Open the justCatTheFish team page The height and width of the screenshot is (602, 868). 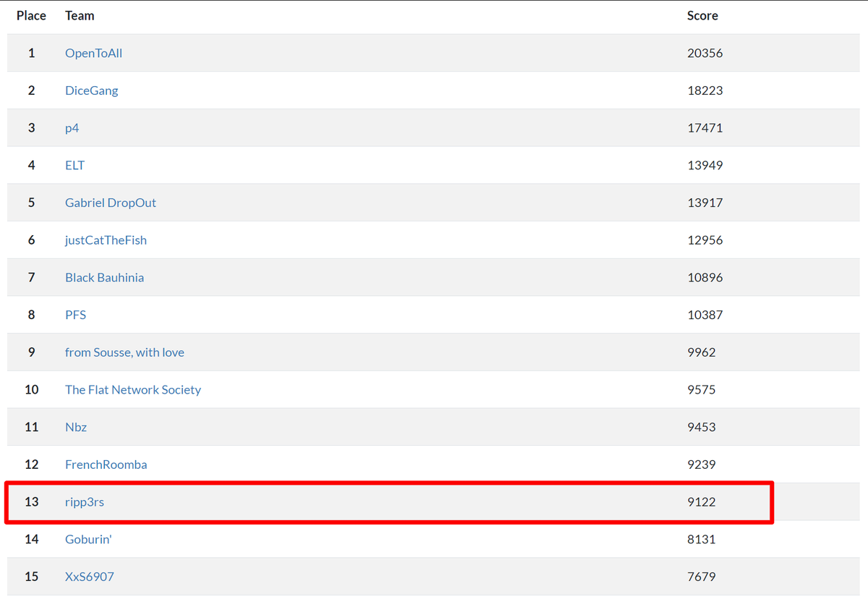point(106,240)
